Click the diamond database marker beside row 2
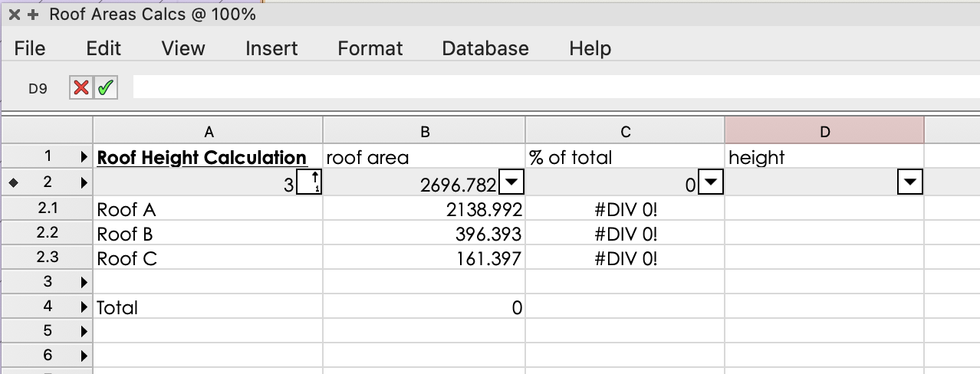 pyautogui.click(x=13, y=182)
